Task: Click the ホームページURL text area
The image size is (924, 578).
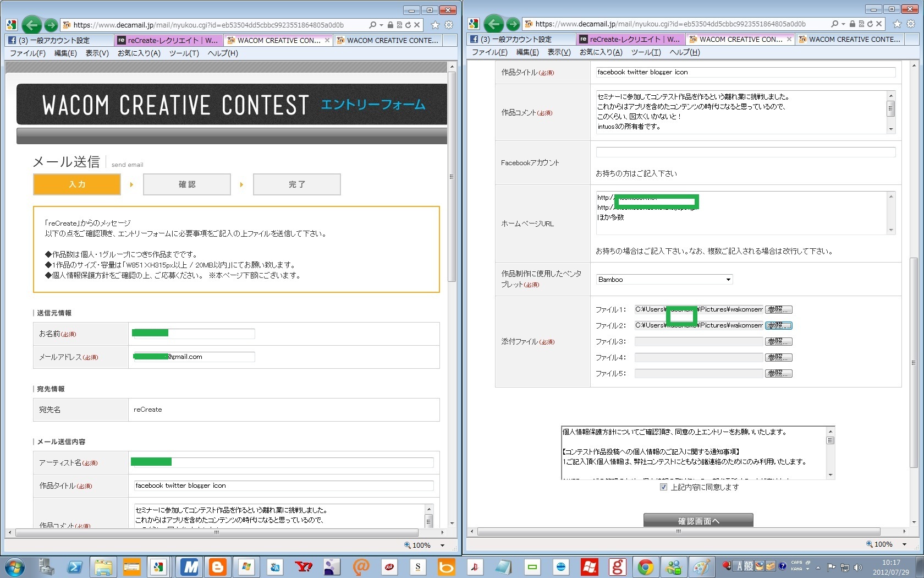Action: coord(746,212)
